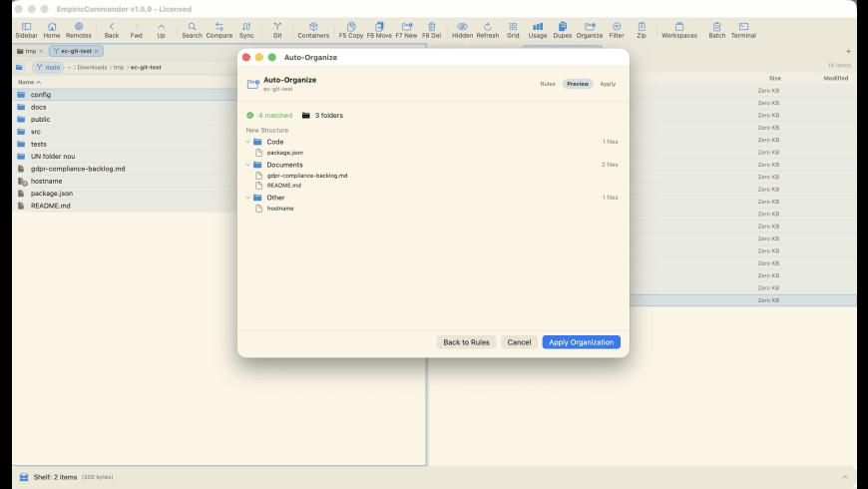Select package.json in the left file list

tap(125, 194)
